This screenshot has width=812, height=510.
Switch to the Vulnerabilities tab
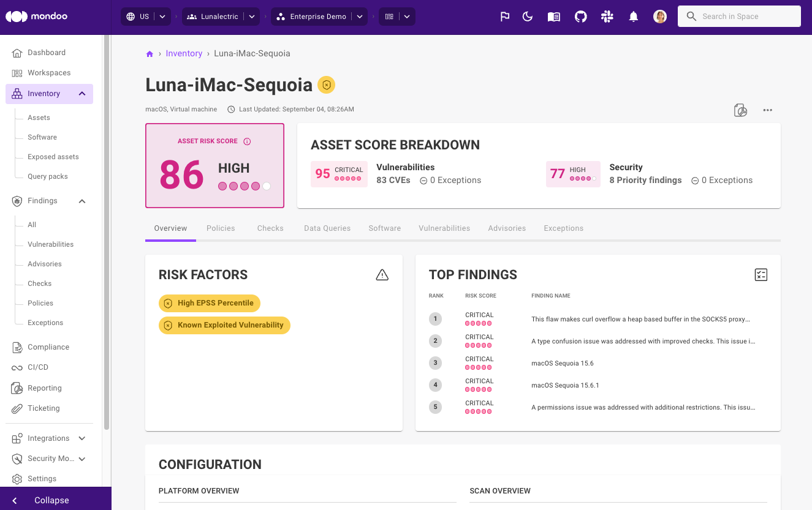444,228
